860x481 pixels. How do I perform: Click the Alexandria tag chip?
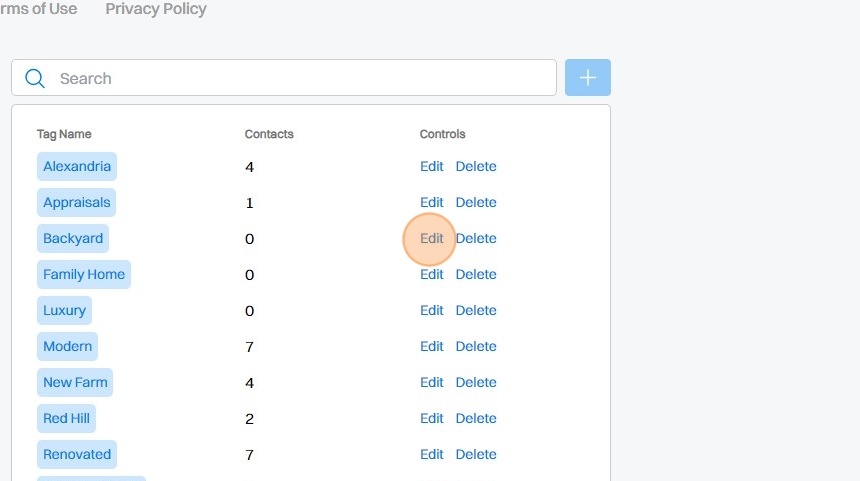[x=77, y=166]
